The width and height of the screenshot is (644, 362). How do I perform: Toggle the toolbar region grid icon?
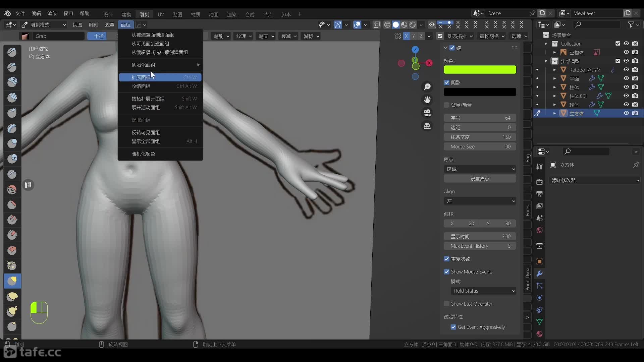[29, 185]
